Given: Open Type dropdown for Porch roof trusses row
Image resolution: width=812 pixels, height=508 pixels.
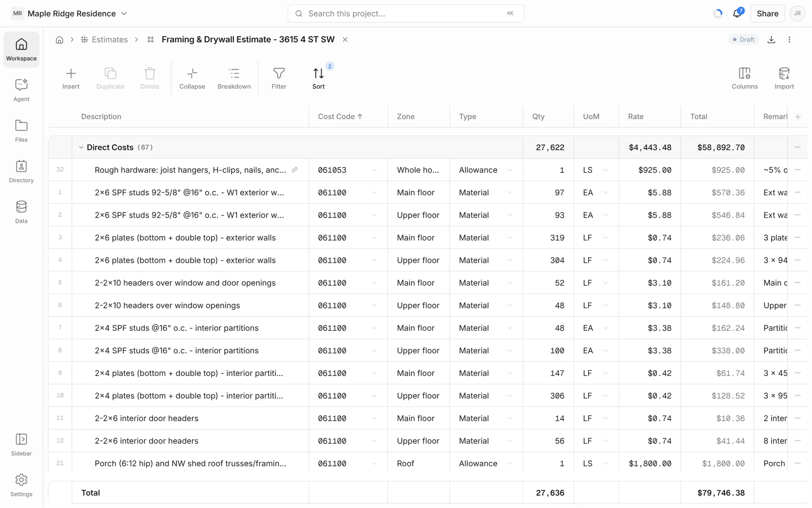Looking at the screenshot, I should (509, 463).
